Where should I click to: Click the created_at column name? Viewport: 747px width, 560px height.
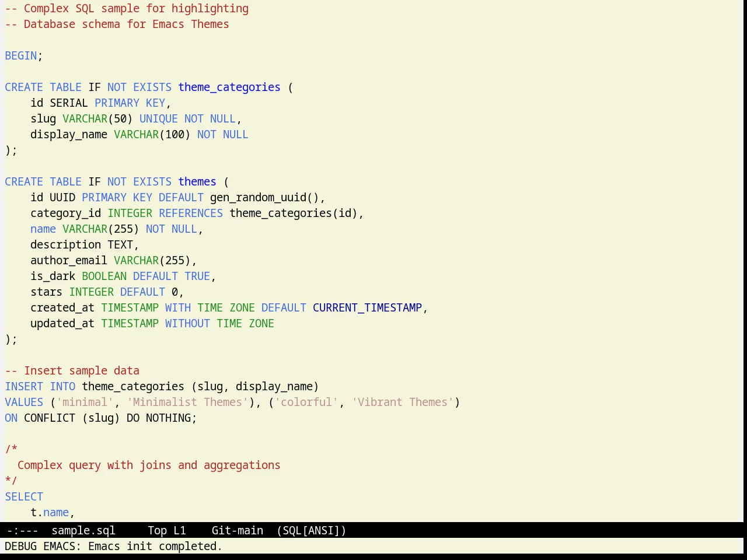[x=62, y=307]
